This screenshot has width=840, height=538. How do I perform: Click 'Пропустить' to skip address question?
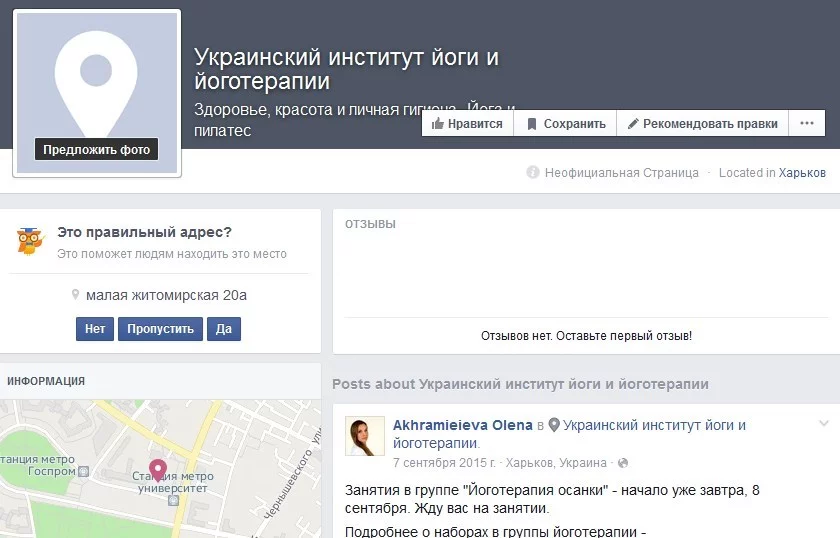(x=160, y=328)
